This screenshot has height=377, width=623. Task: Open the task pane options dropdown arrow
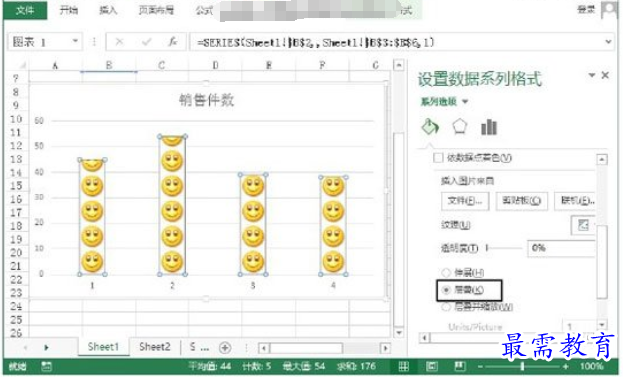pyautogui.click(x=592, y=75)
